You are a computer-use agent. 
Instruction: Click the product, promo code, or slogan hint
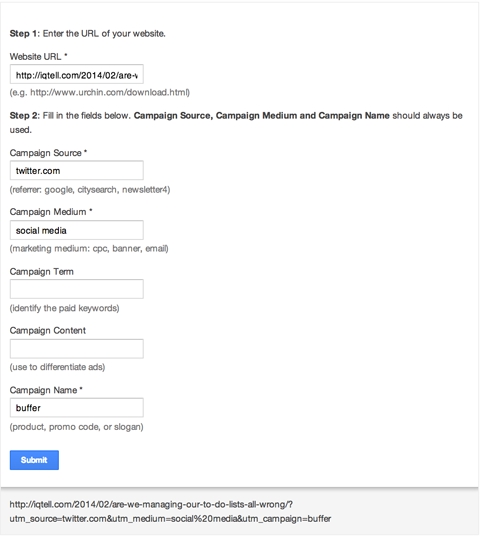point(77,427)
